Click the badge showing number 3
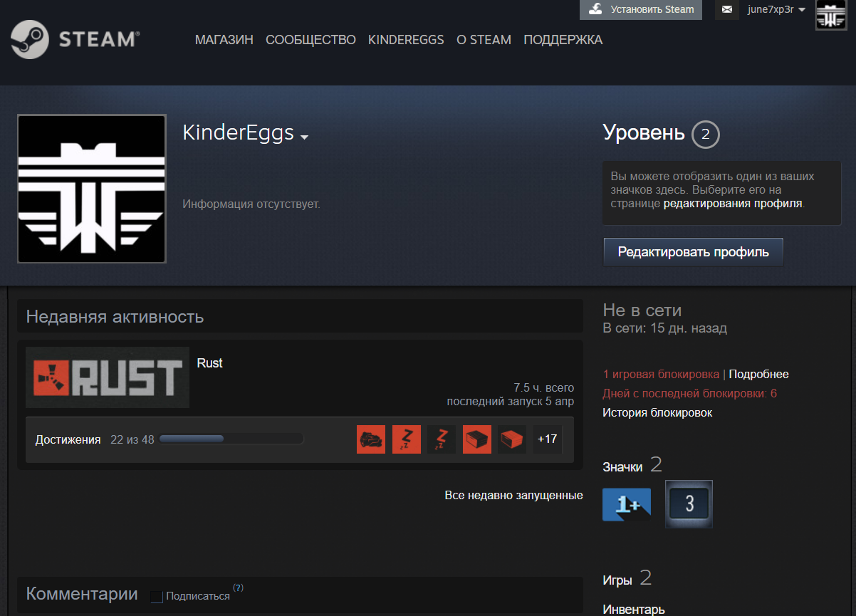 tap(689, 504)
